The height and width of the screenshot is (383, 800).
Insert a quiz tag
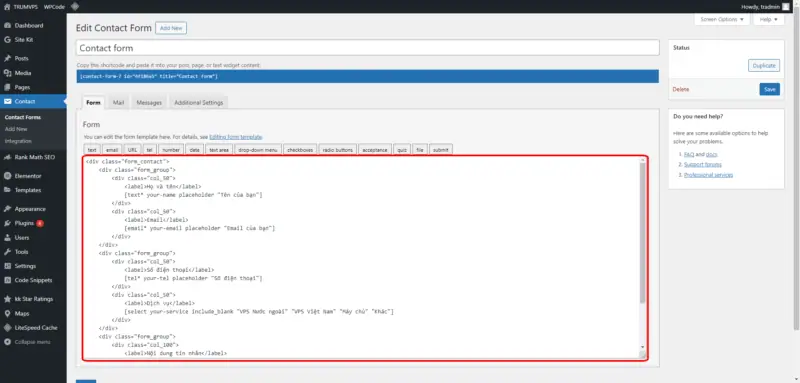tap(402, 150)
